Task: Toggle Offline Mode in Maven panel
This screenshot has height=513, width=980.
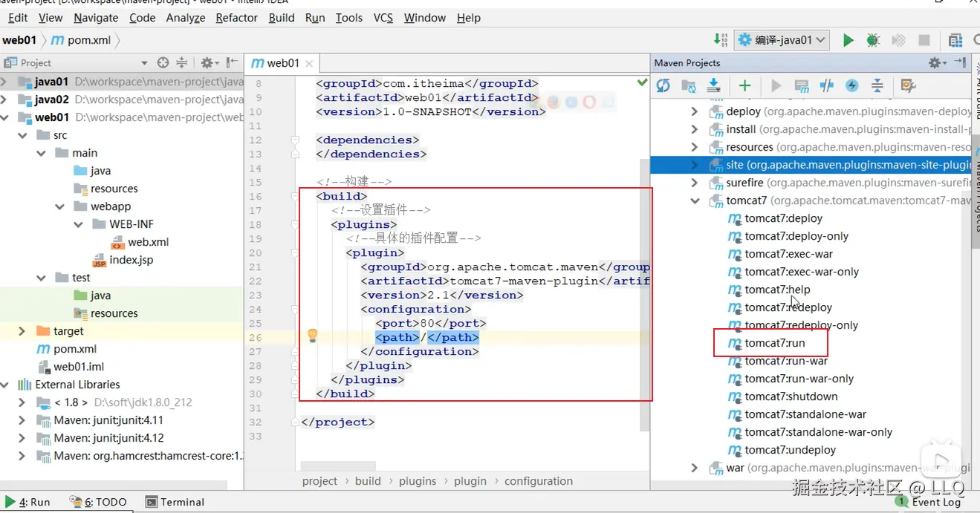Action: (826, 86)
